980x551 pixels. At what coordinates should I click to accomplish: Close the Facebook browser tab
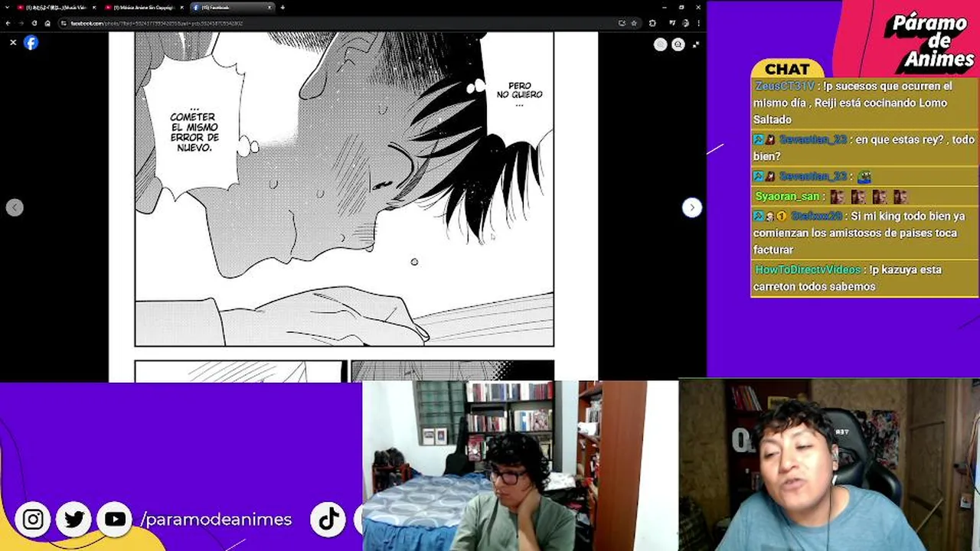(x=269, y=8)
